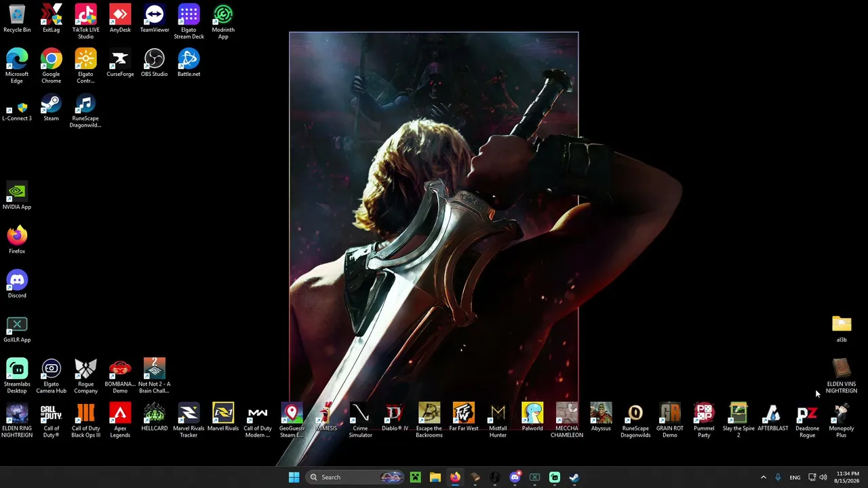This screenshot has height=488, width=868.
Task: Select the ELDEN RING NIGHTREIGN game shortcut
Action: 17,420
